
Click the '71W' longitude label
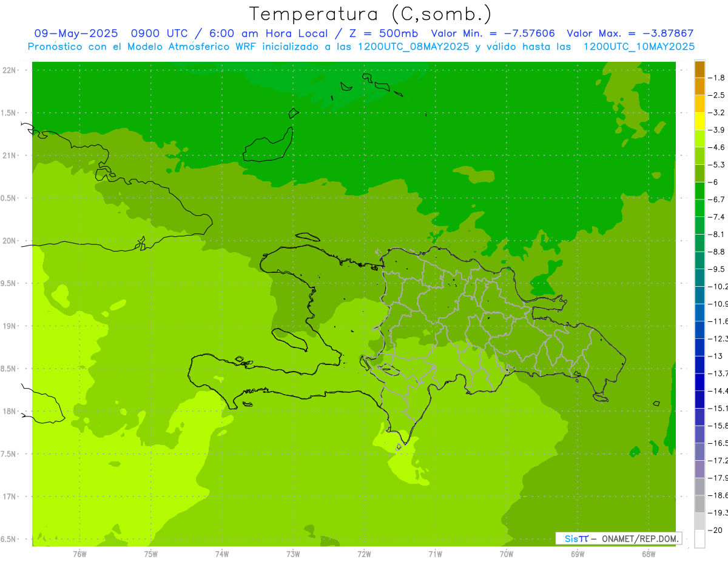click(x=435, y=554)
